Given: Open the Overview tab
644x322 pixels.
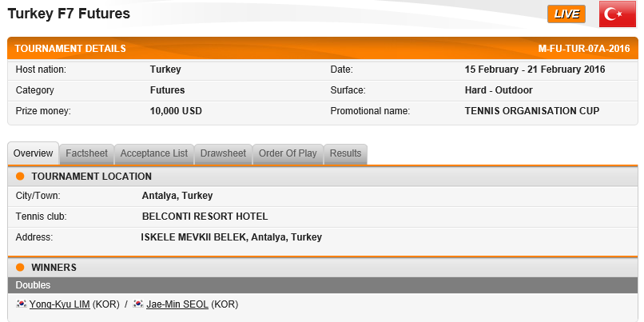Looking at the screenshot, I should click(34, 153).
